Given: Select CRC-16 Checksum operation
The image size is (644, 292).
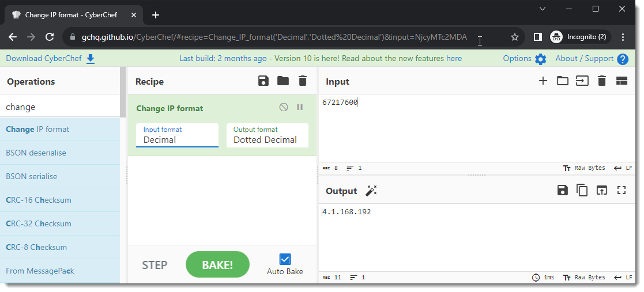Looking at the screenshot, I should (60, 200).
